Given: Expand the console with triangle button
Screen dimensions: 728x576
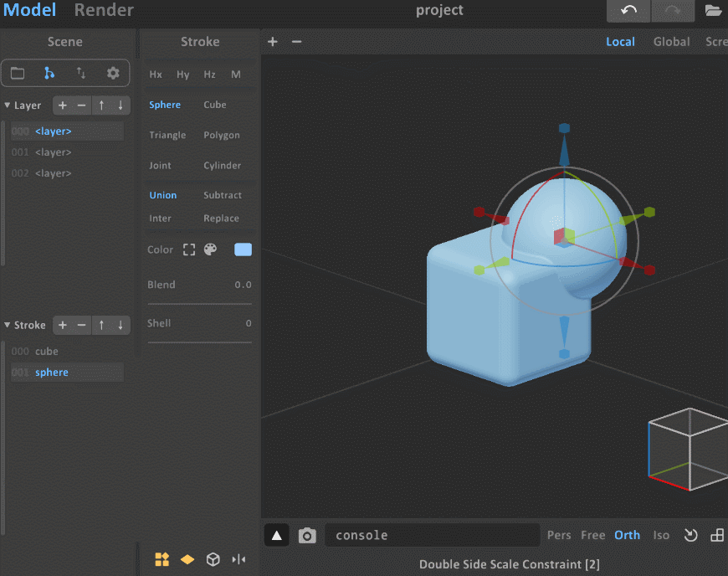Looking at the screenshot, I should tap(277, 536).
